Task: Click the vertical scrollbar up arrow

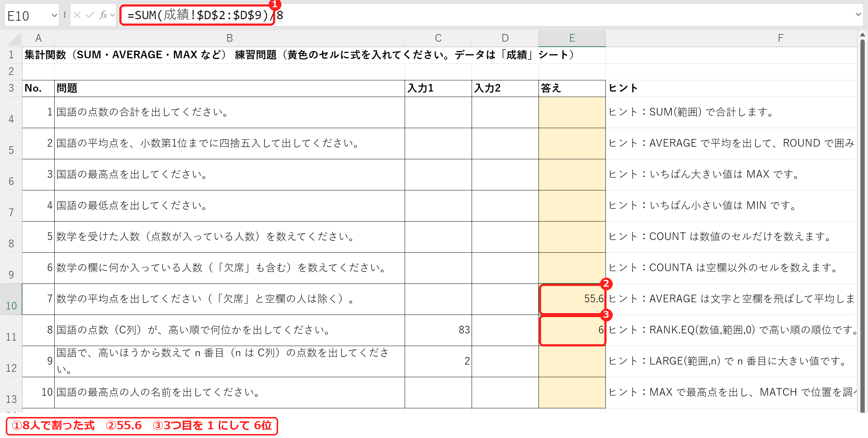Action: (863, 35)
